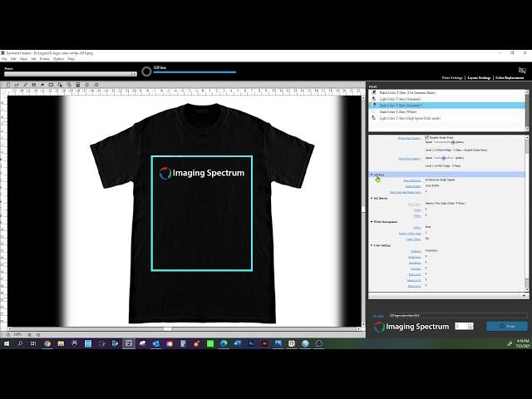Click the plus button below the settings panel
Image resolution: width=532 pixels, height=399 pixels.
(x=525, y=296)
